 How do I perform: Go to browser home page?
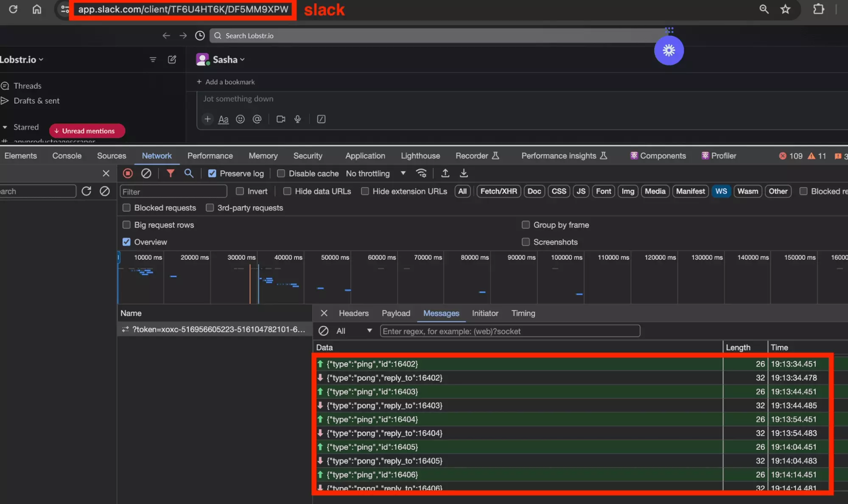pyautogui.click(x=37, y=9)
